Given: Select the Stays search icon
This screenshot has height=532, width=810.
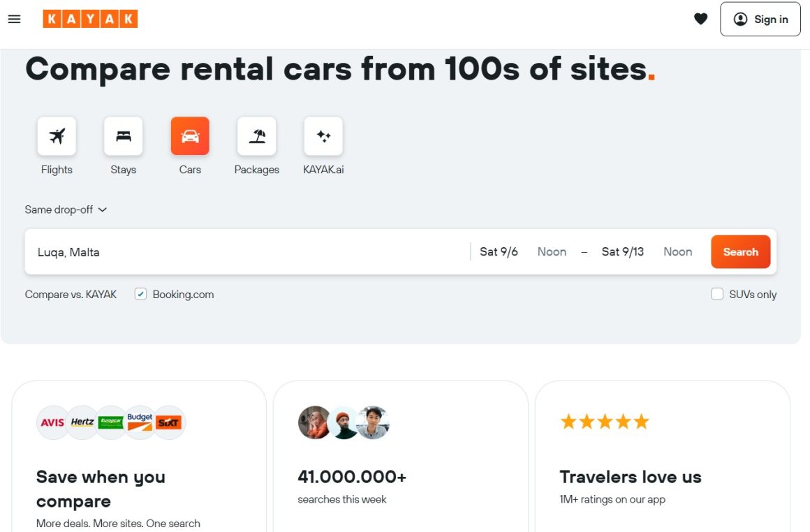Looking at the screenshot, I should click(x=123, y=135).
